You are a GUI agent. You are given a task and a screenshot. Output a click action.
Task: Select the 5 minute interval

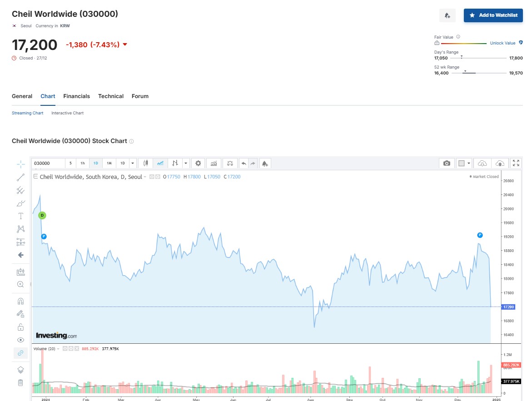pos(70,163)
